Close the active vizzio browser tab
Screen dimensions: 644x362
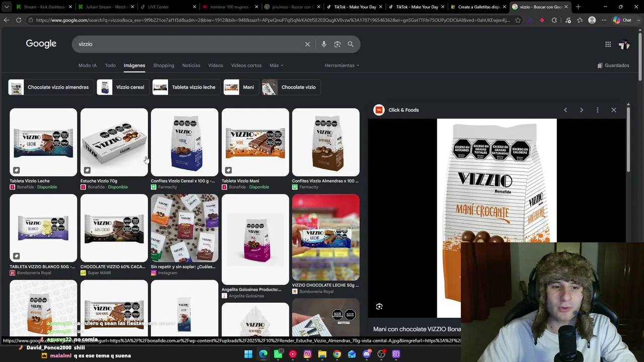pyautogui.click(x=566, y=7)
